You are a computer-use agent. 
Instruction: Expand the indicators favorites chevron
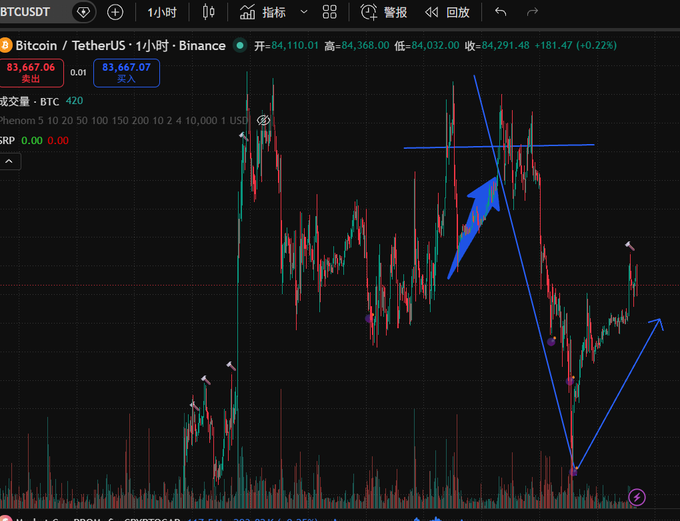(x=304, y=12)
